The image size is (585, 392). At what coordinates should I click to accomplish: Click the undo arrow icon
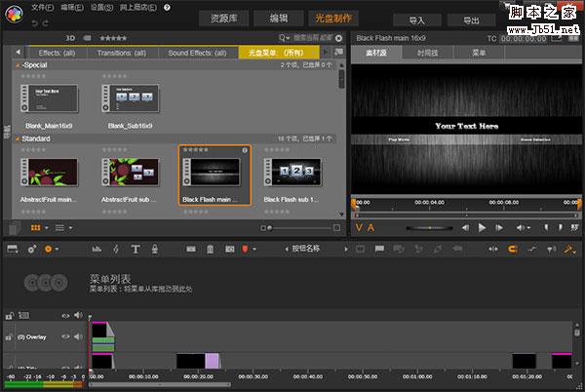pos(35,21)
